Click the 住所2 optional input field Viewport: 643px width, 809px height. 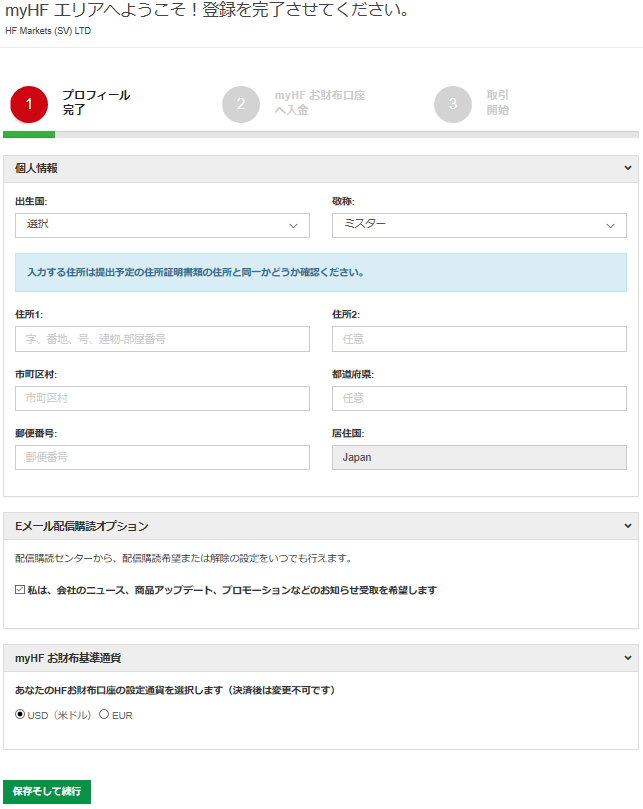(479, 339)
